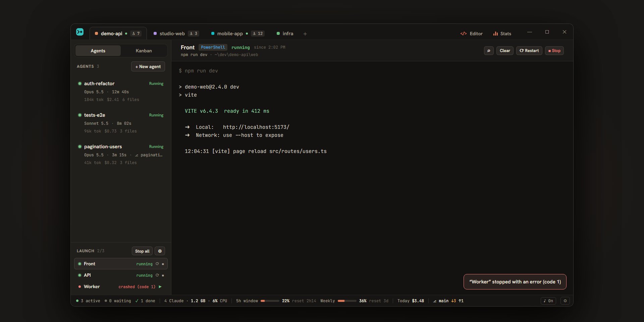
Task: Switch to the infra project tab
Action: (285, 34)
